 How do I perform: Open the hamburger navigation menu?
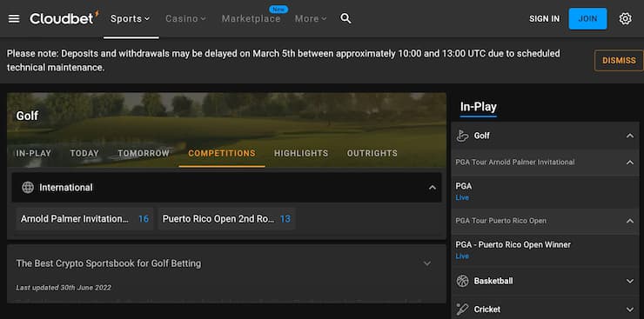(x=14, y=19)
